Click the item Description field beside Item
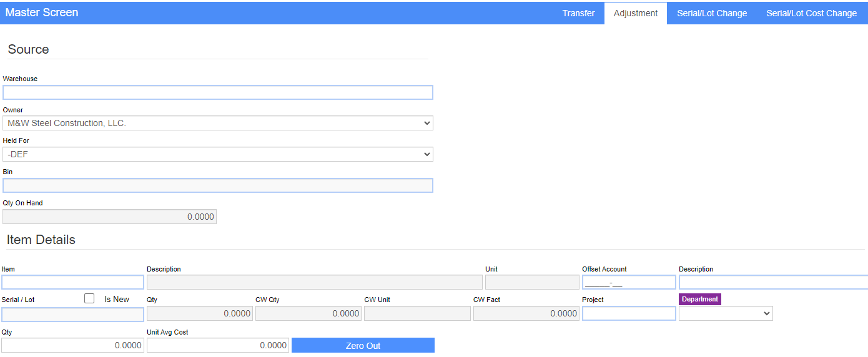Viewport: 868px width, 357px height. click(x=315, y=282)
